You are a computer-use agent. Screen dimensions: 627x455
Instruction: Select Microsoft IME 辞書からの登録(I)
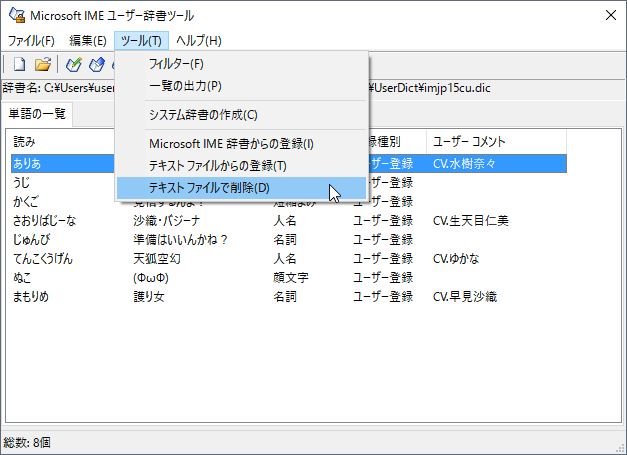(x=242, y=144)
